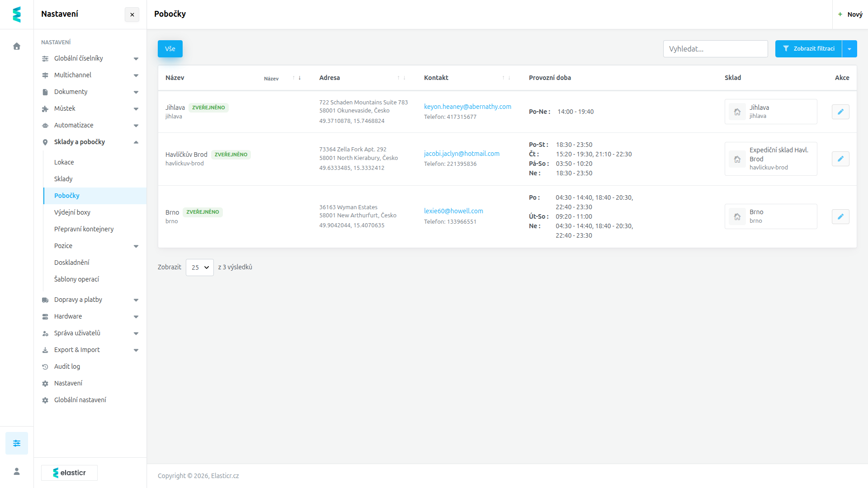
Task: Click the settings sliders icon in left rail
Action: pos(17,443)
